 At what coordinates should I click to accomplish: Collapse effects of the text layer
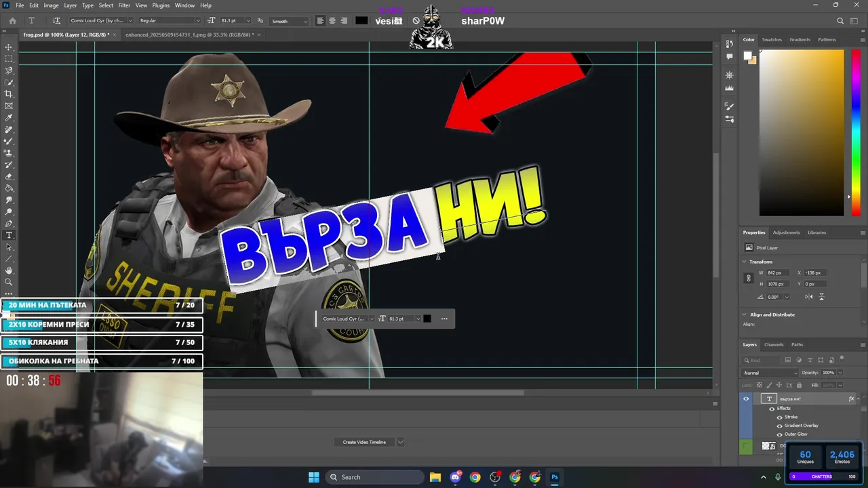859,399
